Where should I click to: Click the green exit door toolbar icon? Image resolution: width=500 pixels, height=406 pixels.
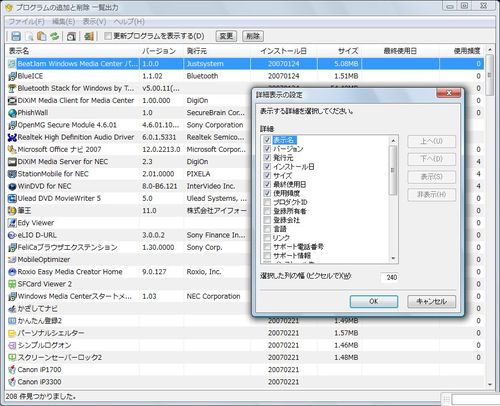(89, 36)
